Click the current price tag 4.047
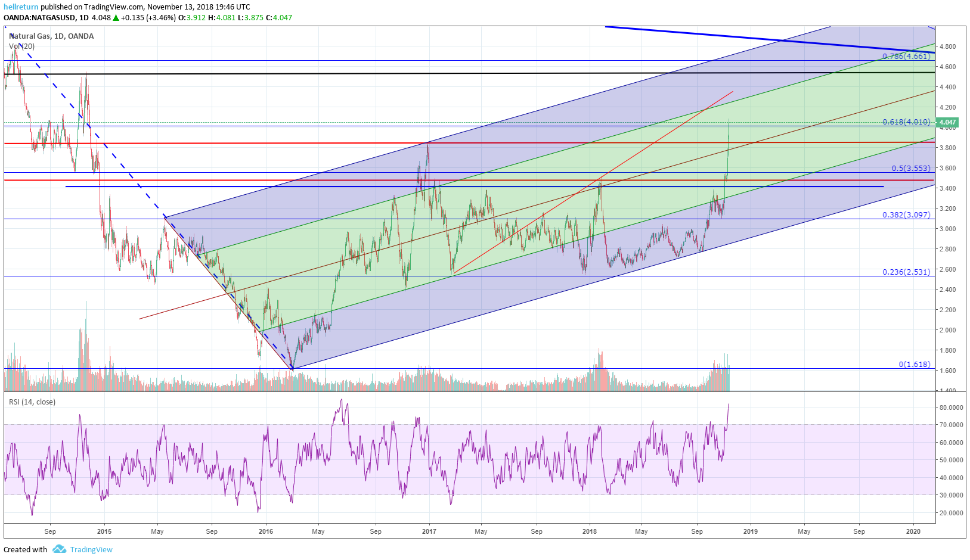Image resolution: width=970 pixels, height=560 pixels. 948,122
